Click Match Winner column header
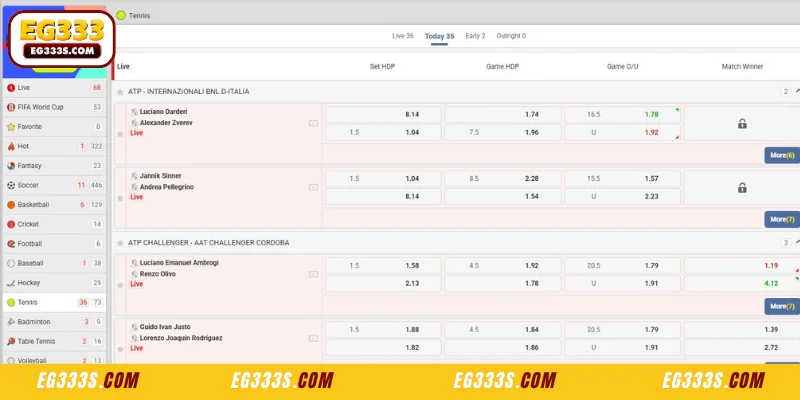 (x=742, y=67)
